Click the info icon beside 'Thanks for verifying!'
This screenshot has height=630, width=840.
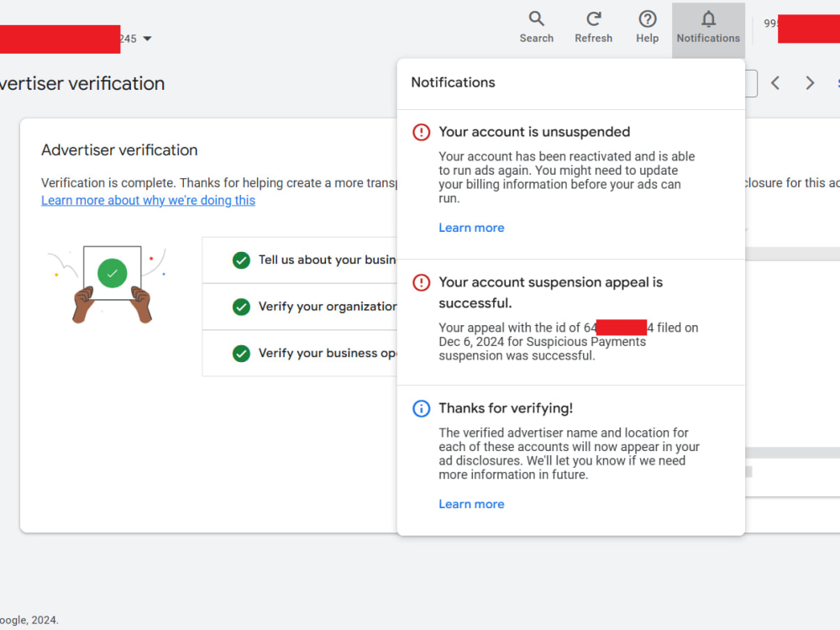point(421,409)
